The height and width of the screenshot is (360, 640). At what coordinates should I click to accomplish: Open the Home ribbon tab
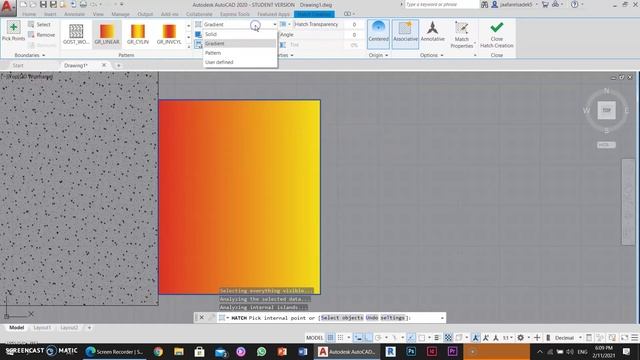(29, 14)
